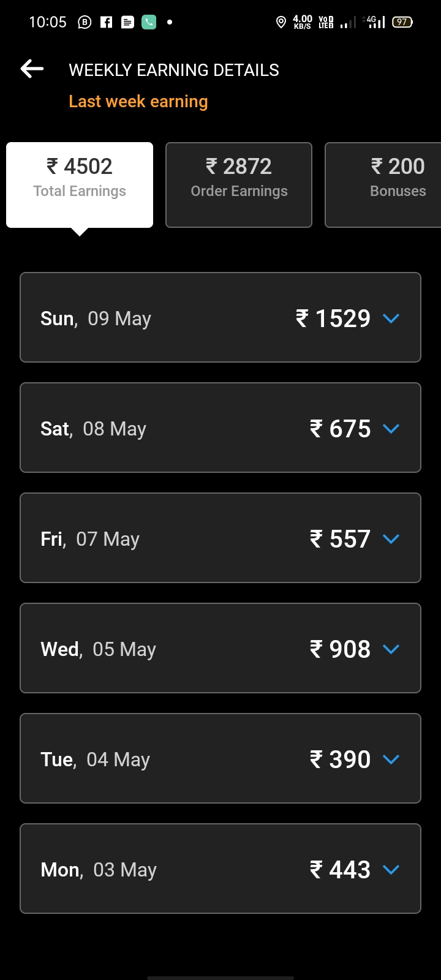
Task: Tap the 4G signal strength icon
Action: (x=375, y=23)
